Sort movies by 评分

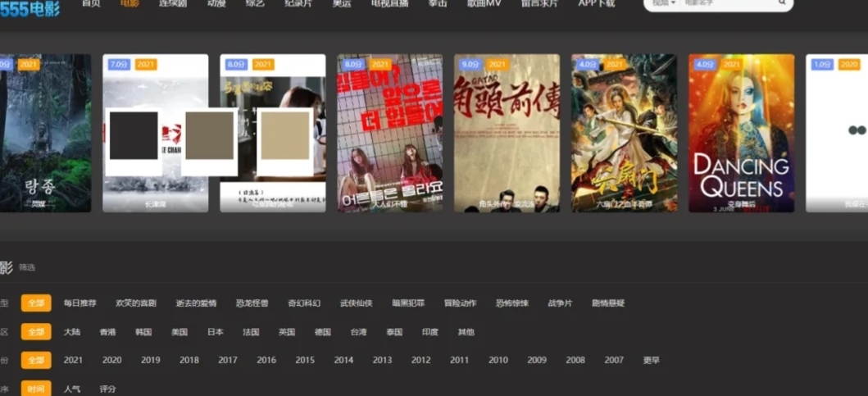[x=108, y=389]
